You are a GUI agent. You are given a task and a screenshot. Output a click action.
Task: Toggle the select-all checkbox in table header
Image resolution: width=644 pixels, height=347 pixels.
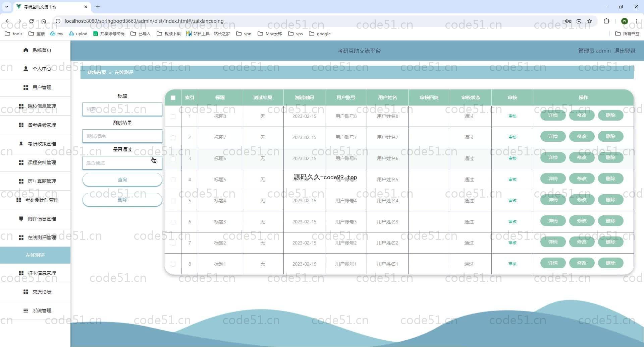173,98
